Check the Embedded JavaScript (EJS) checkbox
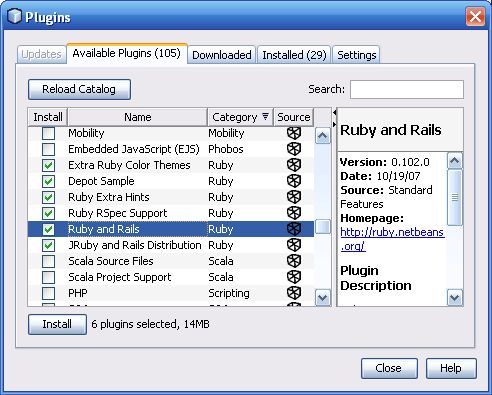This screenshot has height=395, width=492. coord(48,149)
